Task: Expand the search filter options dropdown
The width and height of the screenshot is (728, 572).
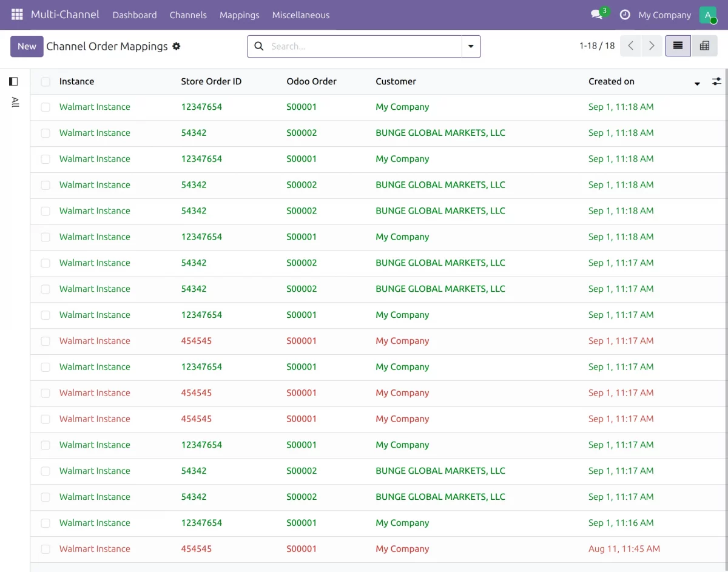Action: (x=471, y=47)
